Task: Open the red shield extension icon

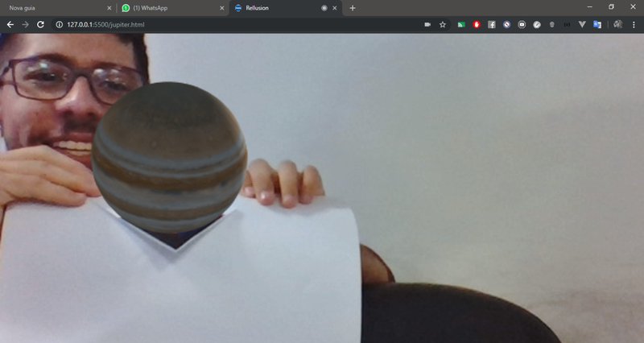Action: click(477, 25)
